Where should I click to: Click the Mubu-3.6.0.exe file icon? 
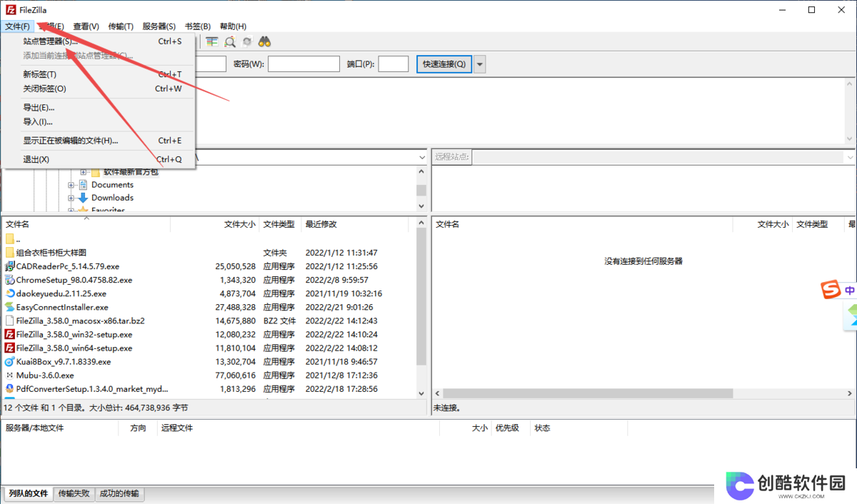[x=10, y=376]
